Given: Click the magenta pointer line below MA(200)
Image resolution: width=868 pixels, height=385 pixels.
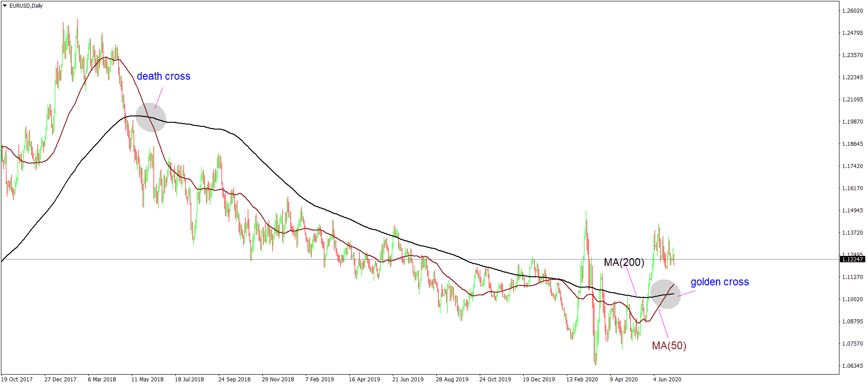Looking at the screenshot, I should tap(632, 282).
